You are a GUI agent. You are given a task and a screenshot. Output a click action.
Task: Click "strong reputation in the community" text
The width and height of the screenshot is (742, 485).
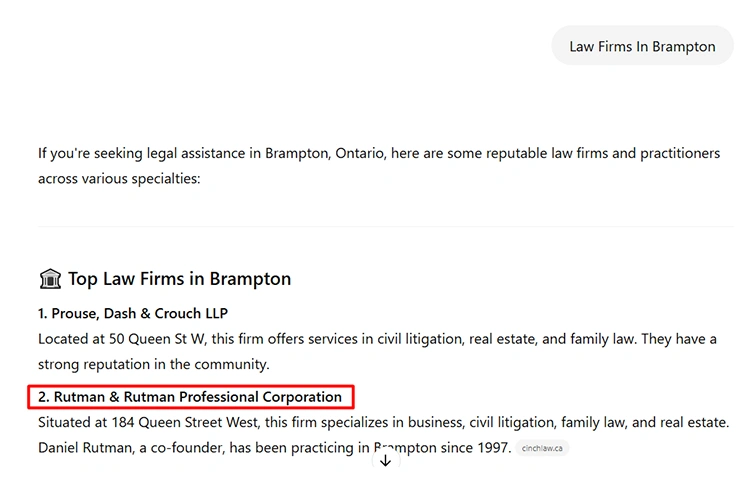point(153,364)
